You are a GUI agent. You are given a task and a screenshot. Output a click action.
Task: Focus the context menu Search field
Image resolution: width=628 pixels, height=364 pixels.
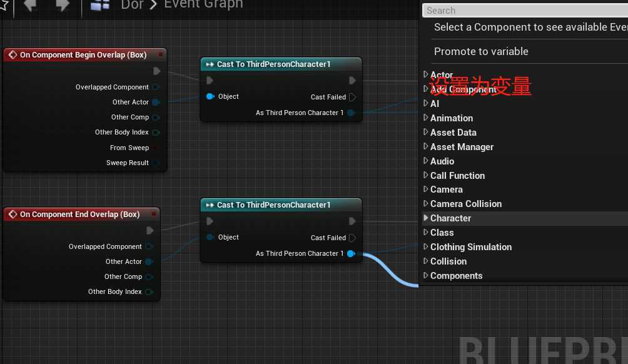(x=525, y=11)
